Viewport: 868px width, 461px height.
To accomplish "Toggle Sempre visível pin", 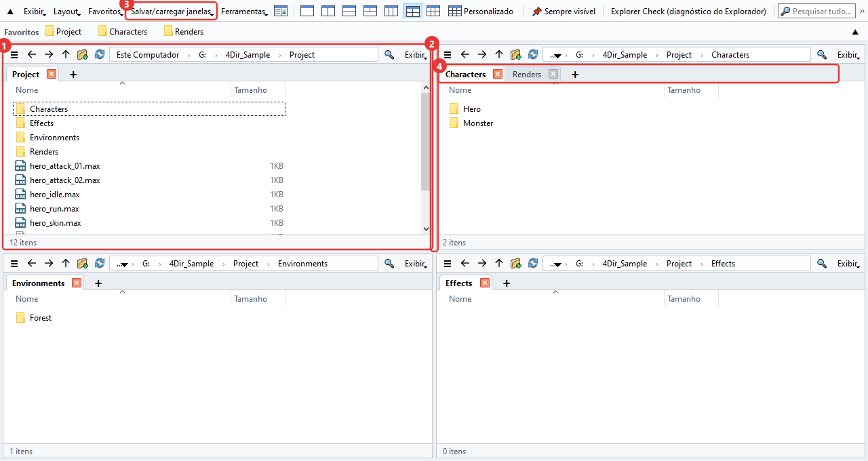I will pyautogui.click(x=564, y=12).
